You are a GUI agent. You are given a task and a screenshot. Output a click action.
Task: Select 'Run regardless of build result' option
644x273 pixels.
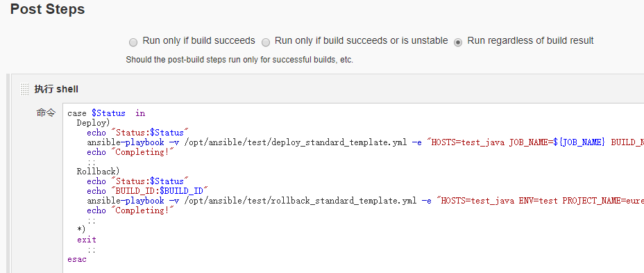point(458,42)
